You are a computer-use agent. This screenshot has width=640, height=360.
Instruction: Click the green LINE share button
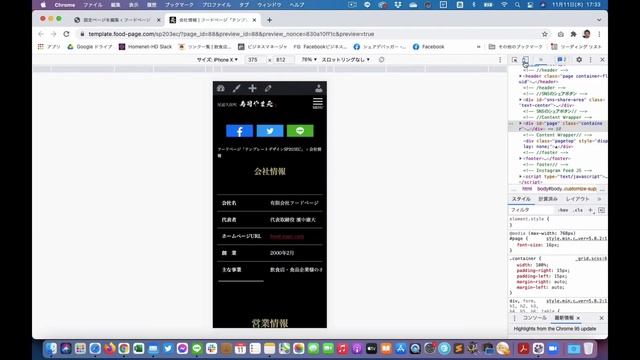pyautogui.click(x=300, y=131)
